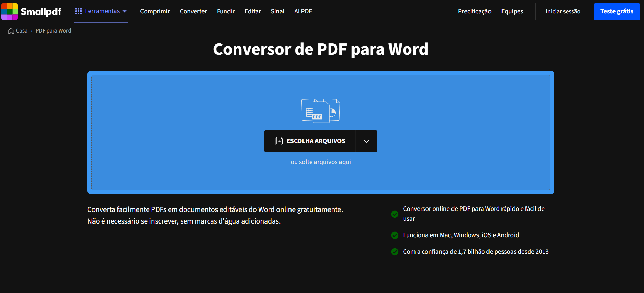This screenshot has height=293, width=644.
Task: Click the 'Conversor de PDF para Word' heading
Action: [x=321, y=49]
